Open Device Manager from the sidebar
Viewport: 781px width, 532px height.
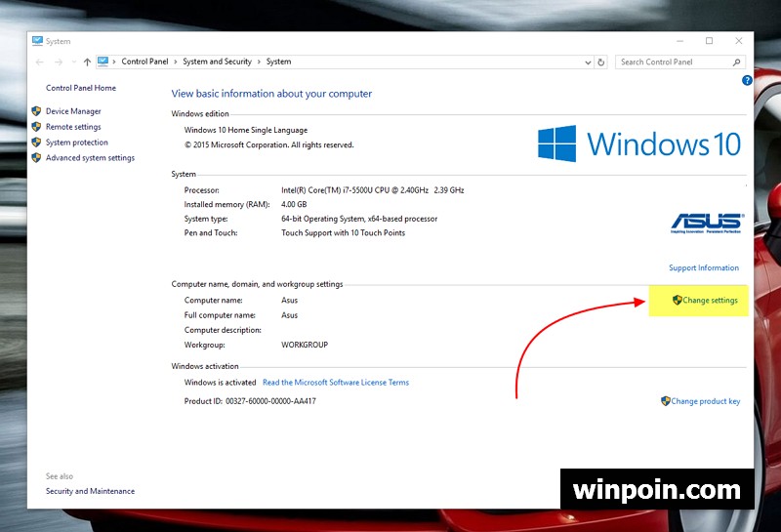[73, 111]
